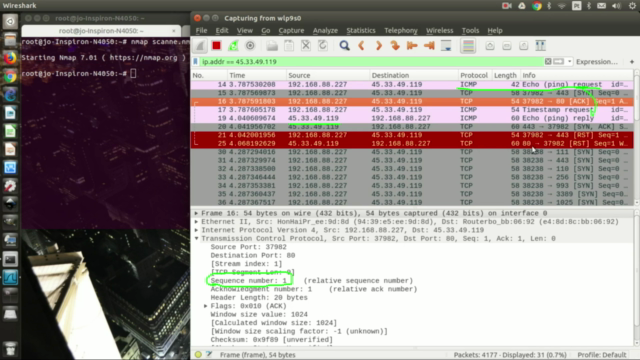Viewport: 640px width, 360px height.
Task: Add a display filter button
Action: point(632,62)
